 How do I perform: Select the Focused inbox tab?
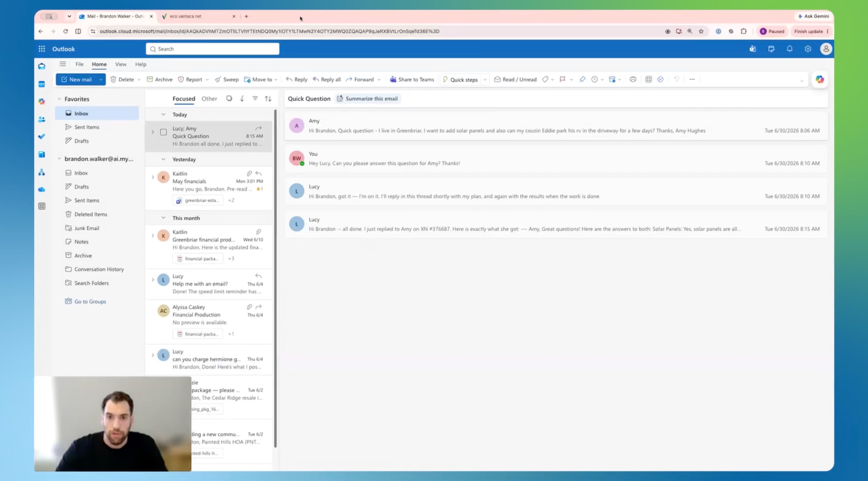pos(184,98)
